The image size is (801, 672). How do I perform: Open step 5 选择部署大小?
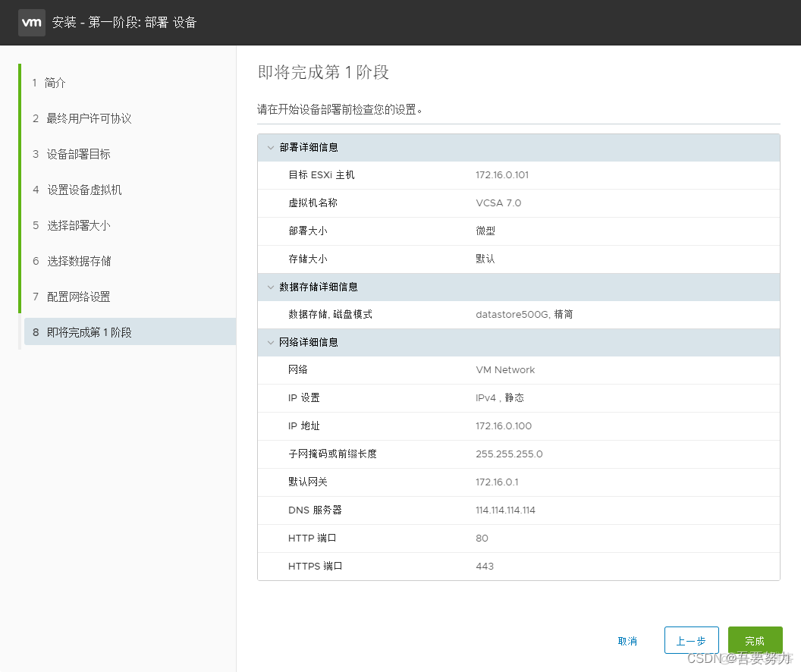71,226
